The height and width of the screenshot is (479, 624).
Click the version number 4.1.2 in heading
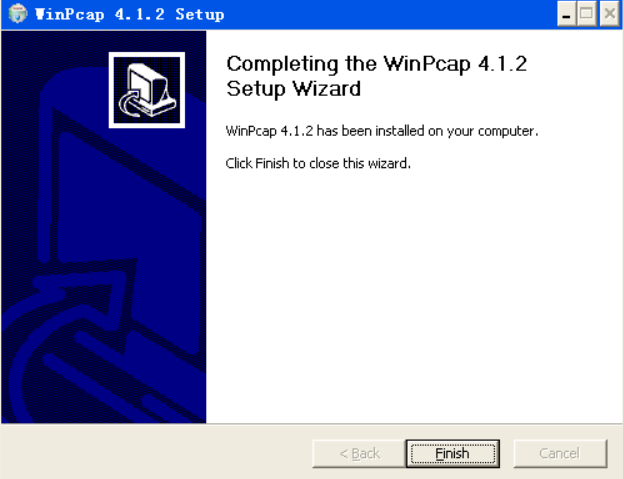click(503, 64)
